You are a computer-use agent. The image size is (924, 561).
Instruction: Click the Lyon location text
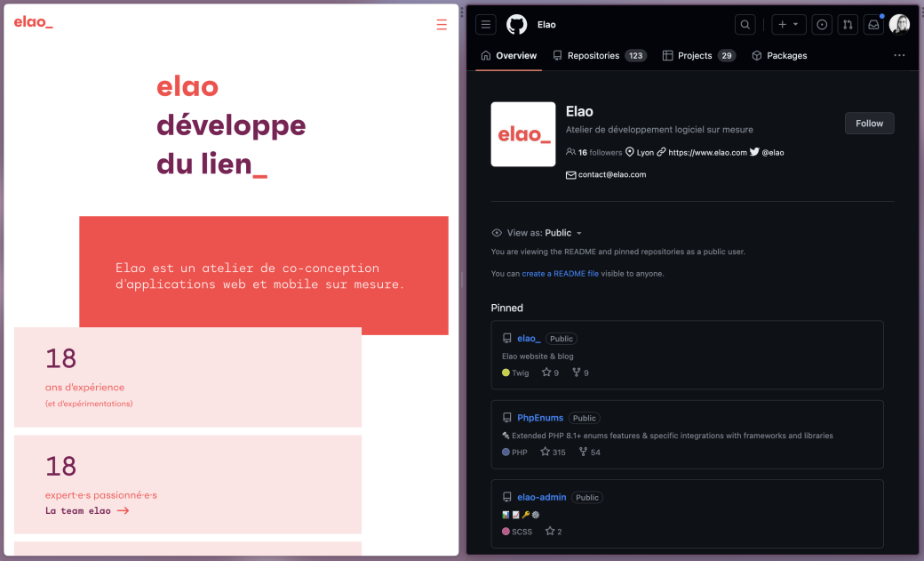tap(645, 152)
